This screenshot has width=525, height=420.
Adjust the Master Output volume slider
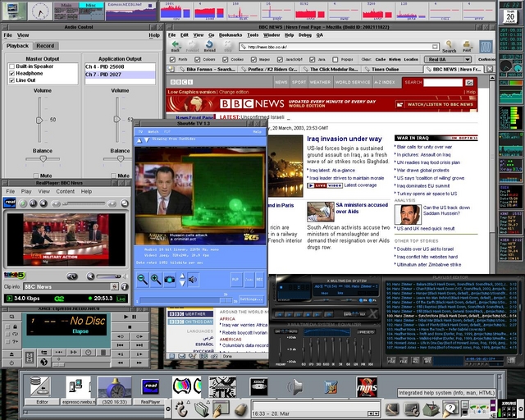pos(39,120)
